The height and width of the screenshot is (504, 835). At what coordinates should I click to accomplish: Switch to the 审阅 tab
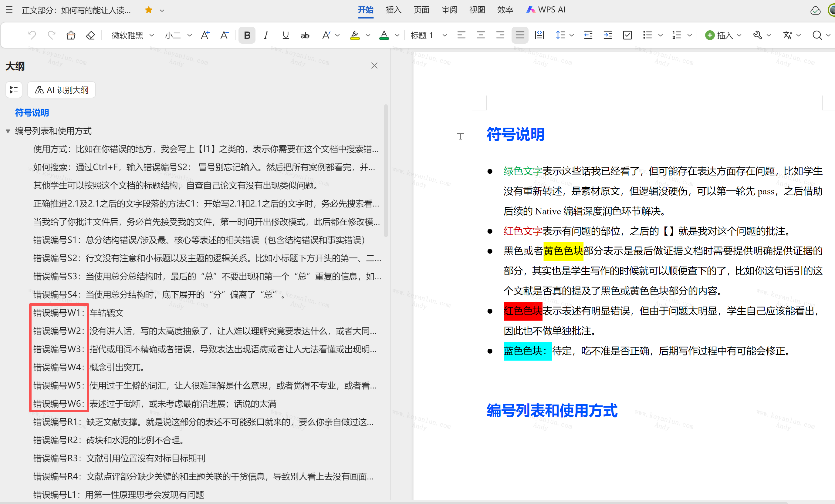(x=449, y=10)
